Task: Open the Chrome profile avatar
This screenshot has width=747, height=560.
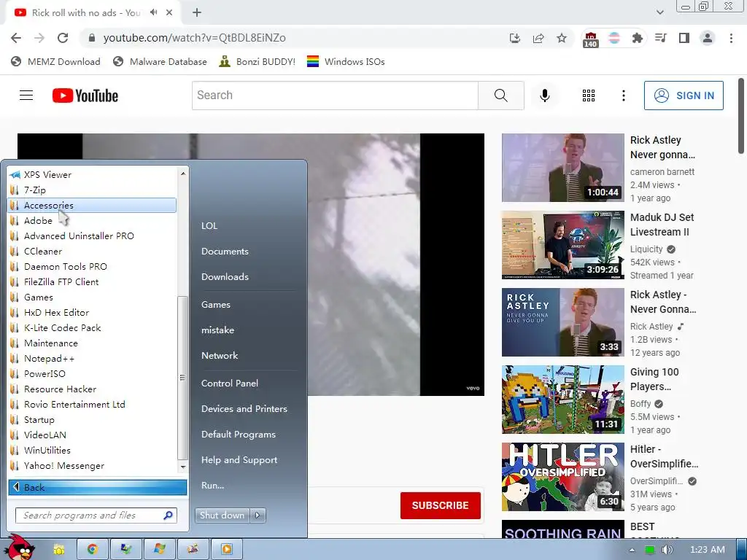Action: (708, 38)
